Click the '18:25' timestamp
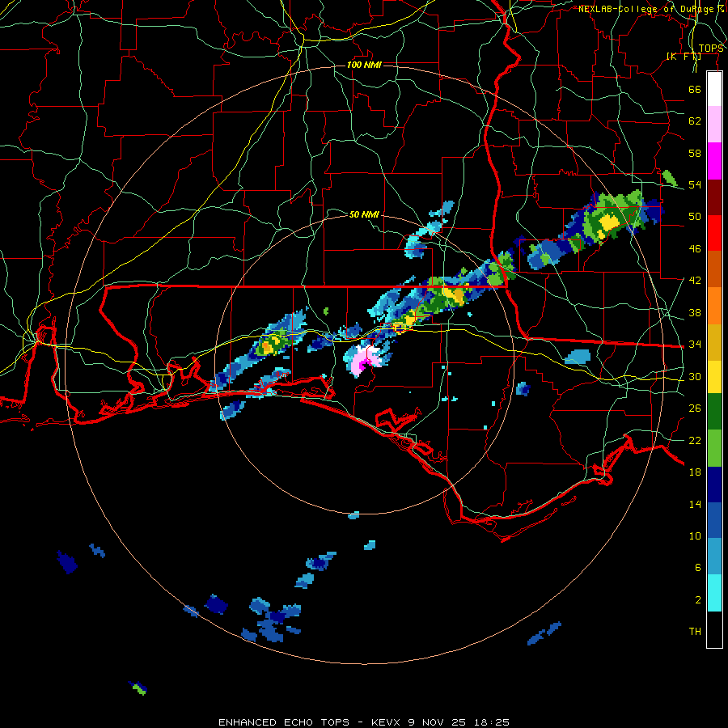Viewport: 728px width, 728px height. tap(492, 722)
